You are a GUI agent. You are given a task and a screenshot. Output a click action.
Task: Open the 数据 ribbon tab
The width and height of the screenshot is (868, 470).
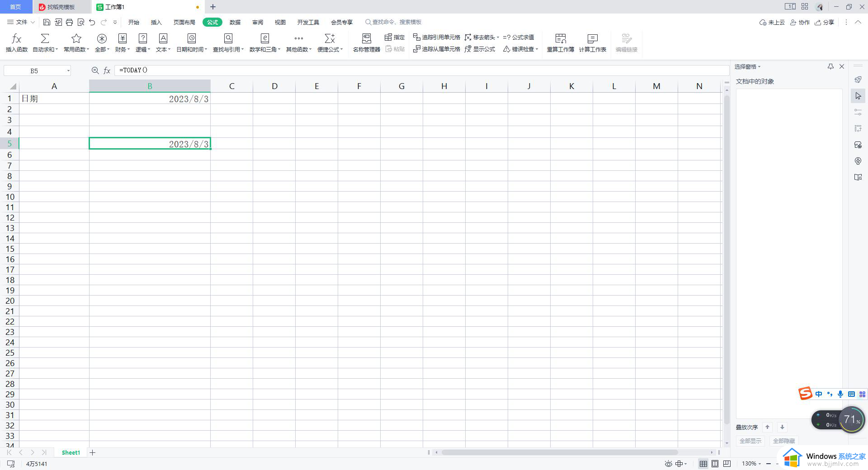coord(235,22)
